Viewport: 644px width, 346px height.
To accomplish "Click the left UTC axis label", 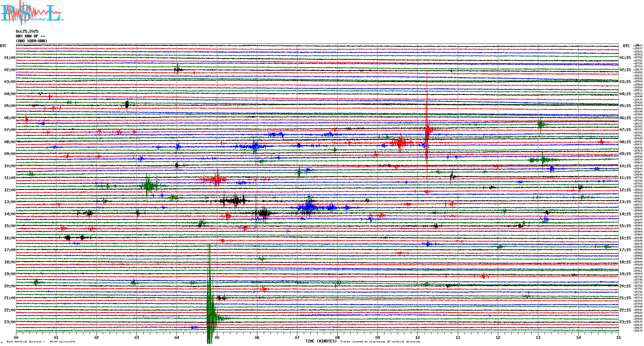I will point(3,46).
